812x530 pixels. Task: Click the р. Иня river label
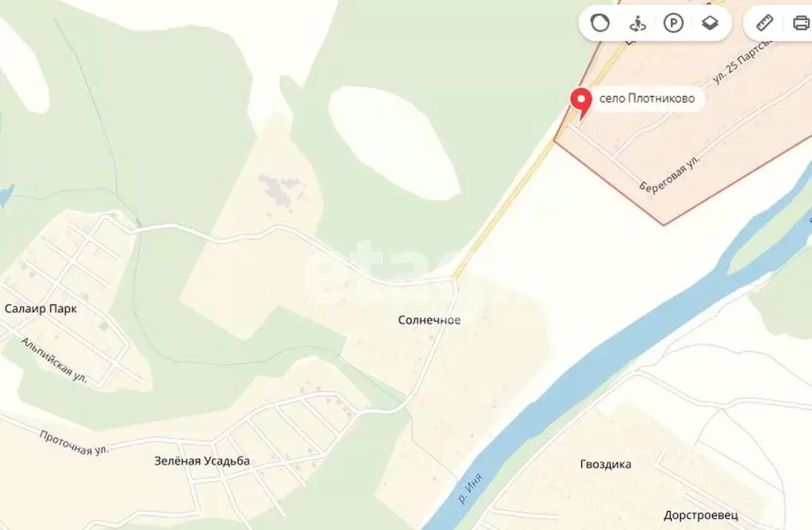(x=470, y=489)
